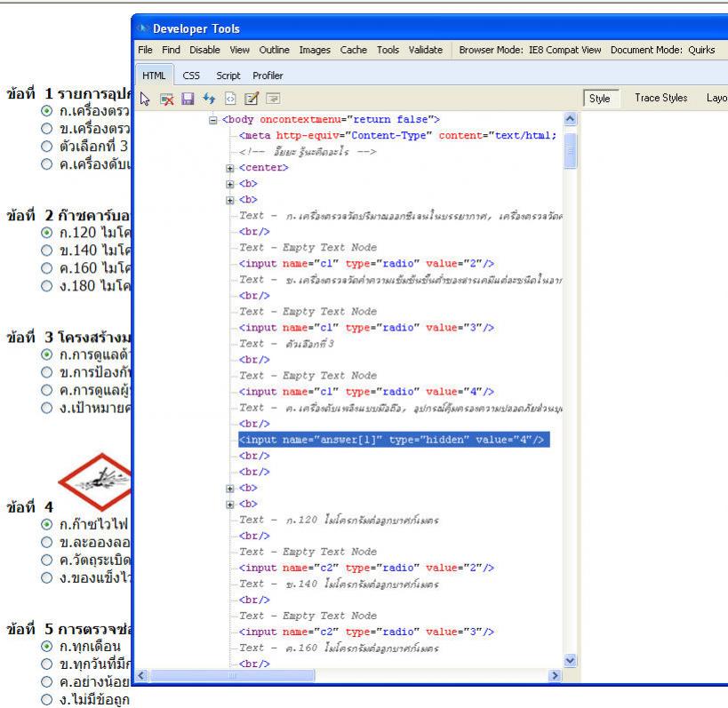Click the horizontal scrollbar left arrow

tap(142, 675)
